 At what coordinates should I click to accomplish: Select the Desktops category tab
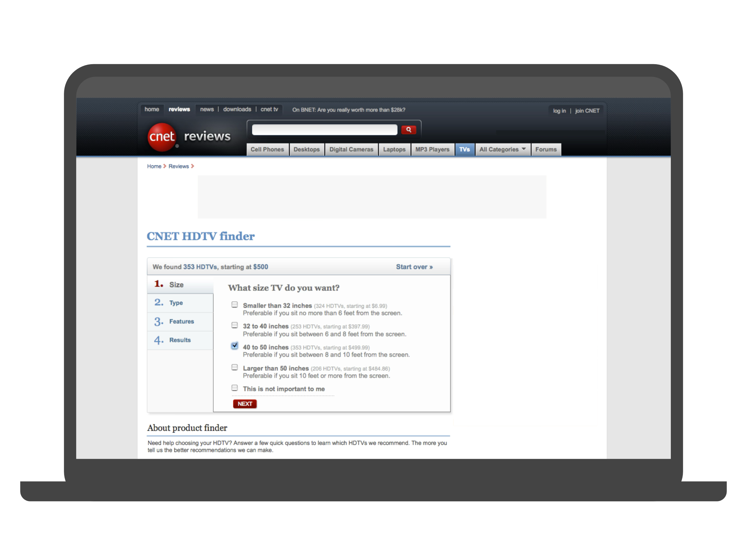coord(306,150)
